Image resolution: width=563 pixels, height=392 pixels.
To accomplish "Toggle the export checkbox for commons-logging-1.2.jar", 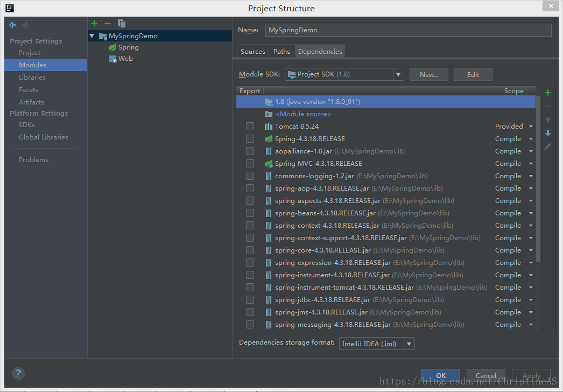I will click(x=250, y=176).
